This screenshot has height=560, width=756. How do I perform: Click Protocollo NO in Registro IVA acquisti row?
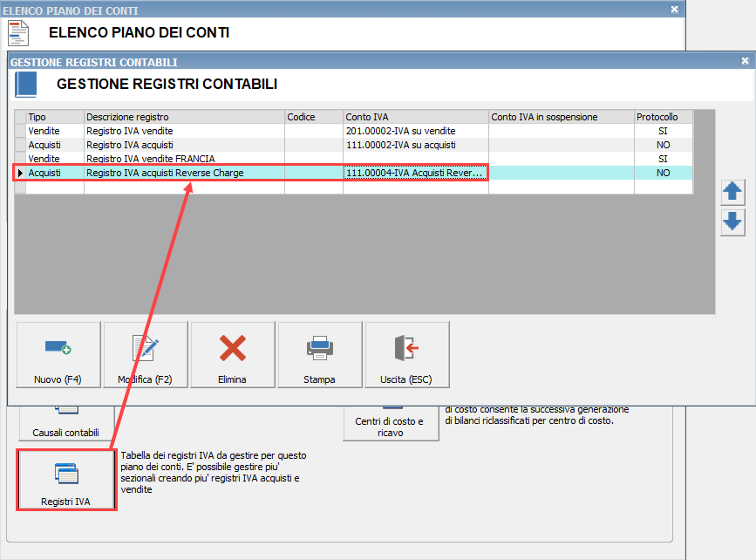coord(664,145)
